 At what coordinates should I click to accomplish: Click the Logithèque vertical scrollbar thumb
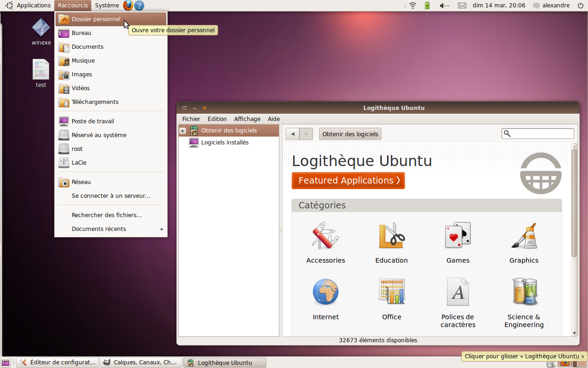pyautogui.click(x=574, y=203)
